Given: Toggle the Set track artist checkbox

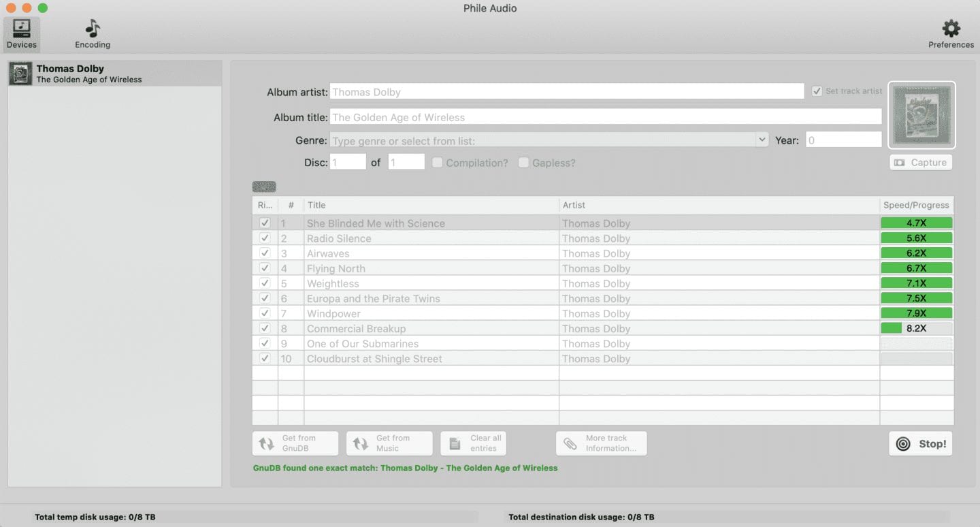Looking at the screenshot, I should click(x=817, y=91).
